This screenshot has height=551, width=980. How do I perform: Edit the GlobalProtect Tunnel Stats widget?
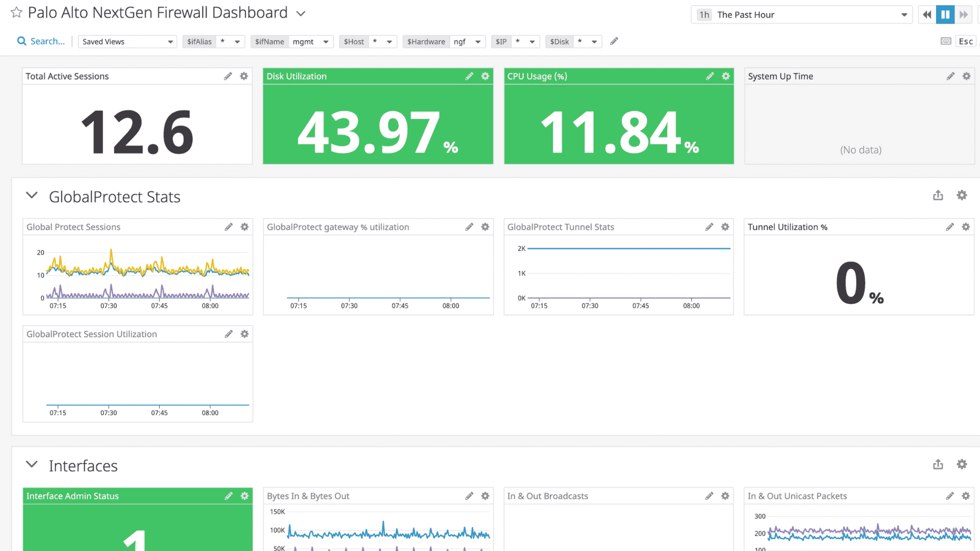(709, 227)
